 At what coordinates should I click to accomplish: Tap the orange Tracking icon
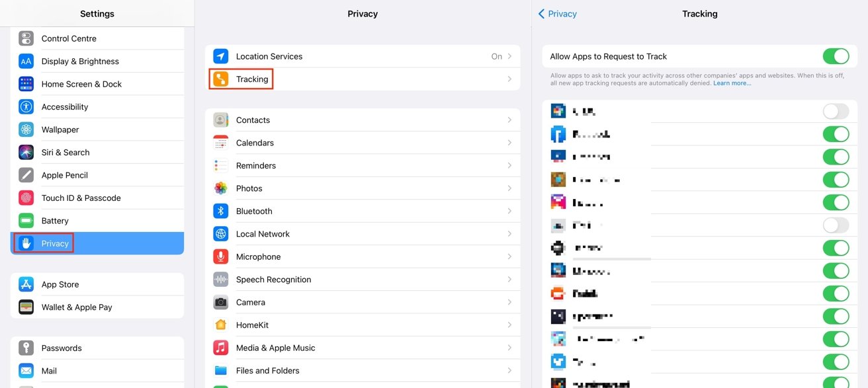(221, 79)
